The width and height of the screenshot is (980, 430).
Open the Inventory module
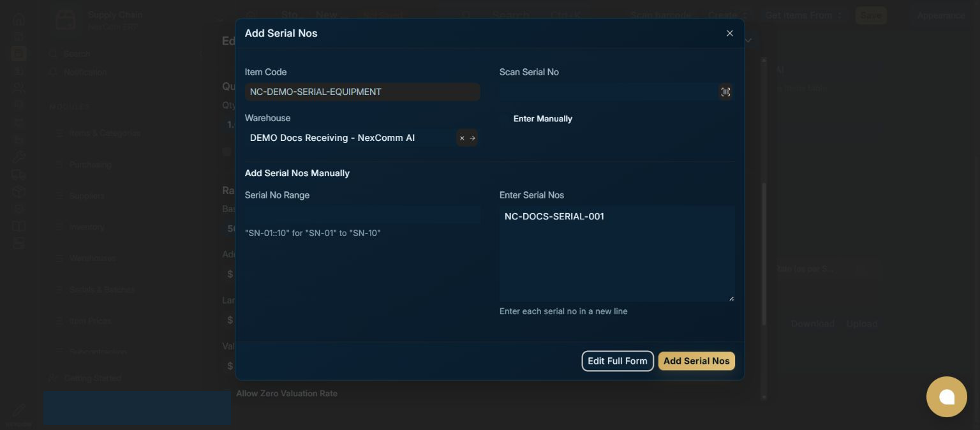point(87,226)
